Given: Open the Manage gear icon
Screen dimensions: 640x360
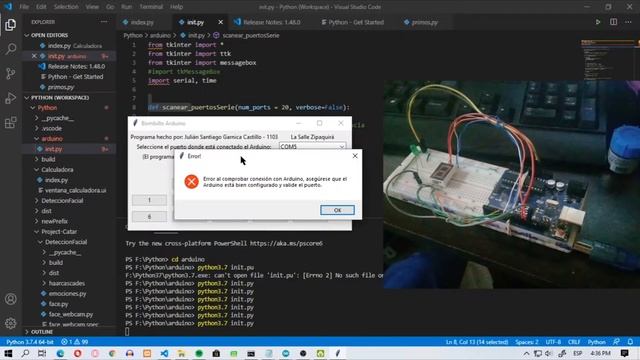Looking at the screenshot, I should pyautogui.click(x=11, y=323).
